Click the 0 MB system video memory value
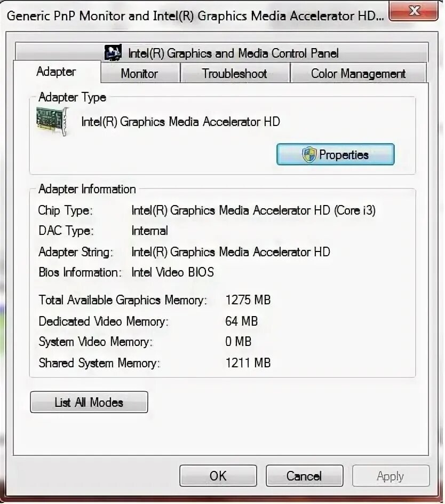Viewport: 445px width, 504px height. 238,341
